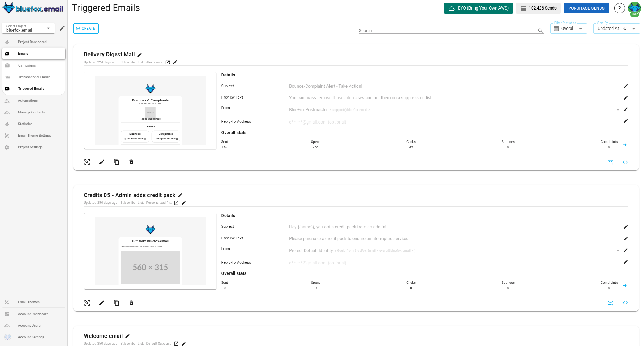Open the help question mark menu
644x346 pixels.
(619, 8)
